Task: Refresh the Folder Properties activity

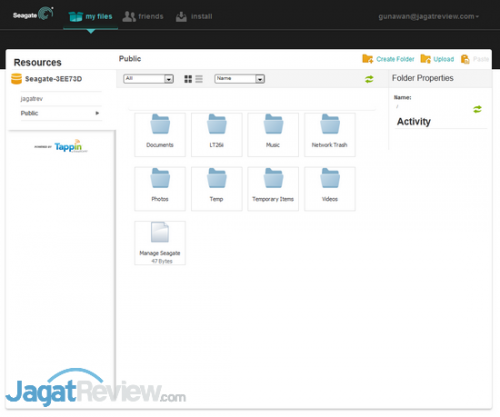Action: click(477, 109)
